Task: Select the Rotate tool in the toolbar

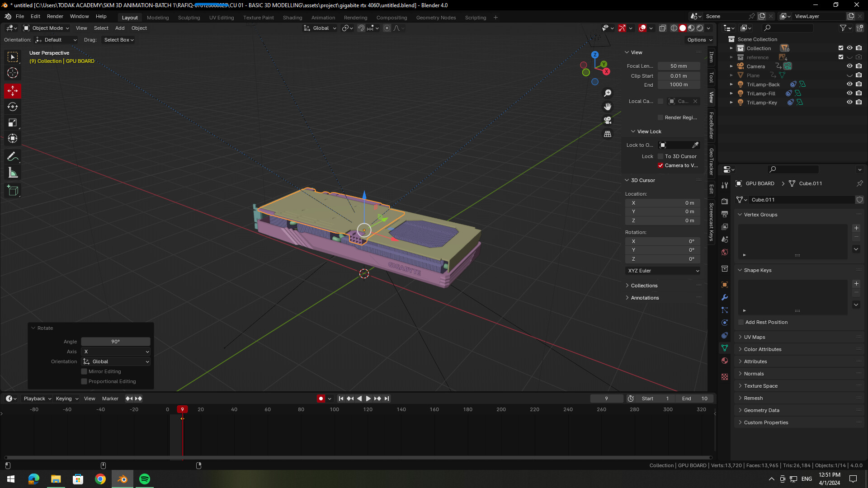Action: tap(13, 107)
